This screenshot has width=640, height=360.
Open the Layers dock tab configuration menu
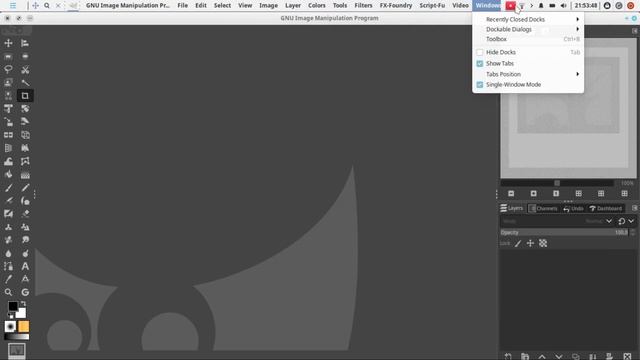(635, 208)
